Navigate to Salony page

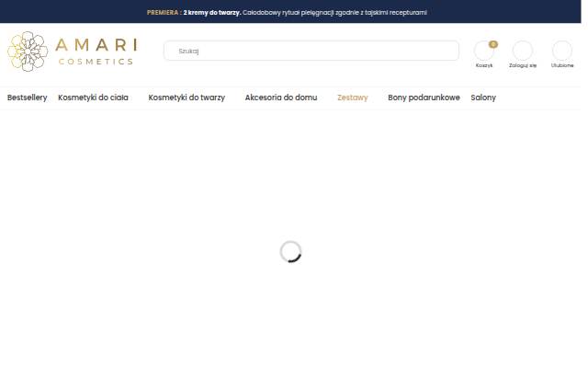click(x=483, y=98)
